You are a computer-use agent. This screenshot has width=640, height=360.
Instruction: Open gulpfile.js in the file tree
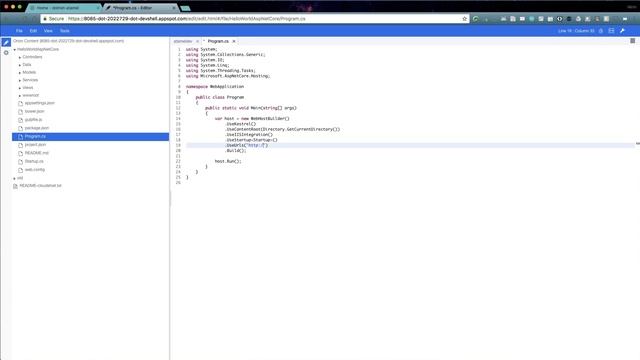(33, 120)
